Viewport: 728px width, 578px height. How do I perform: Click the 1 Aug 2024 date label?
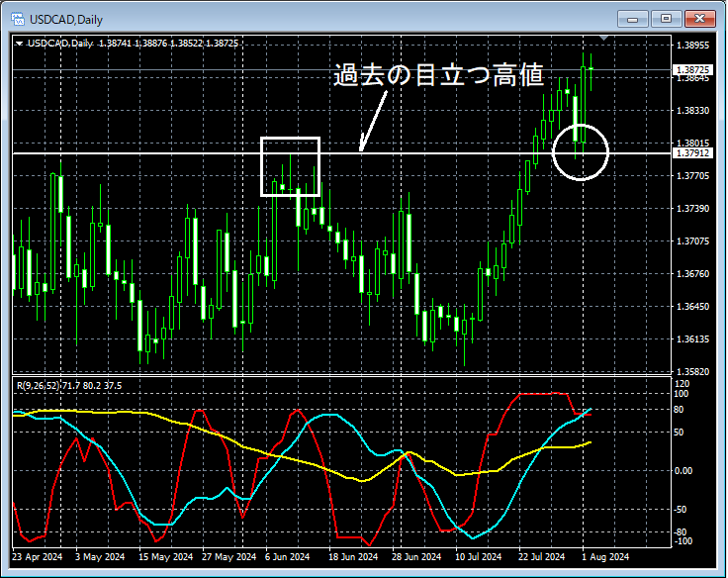click(x=605, y=556)
